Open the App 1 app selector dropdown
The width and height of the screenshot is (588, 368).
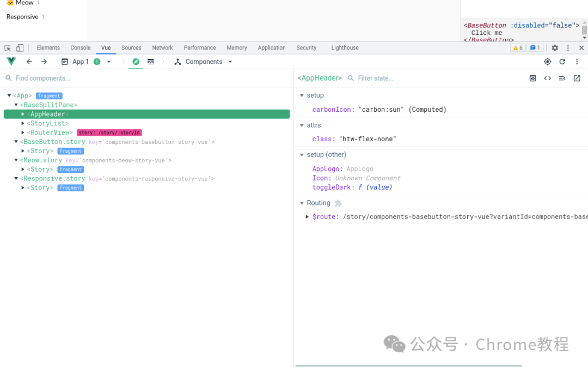pyautogui.click(x=86, y=62)
